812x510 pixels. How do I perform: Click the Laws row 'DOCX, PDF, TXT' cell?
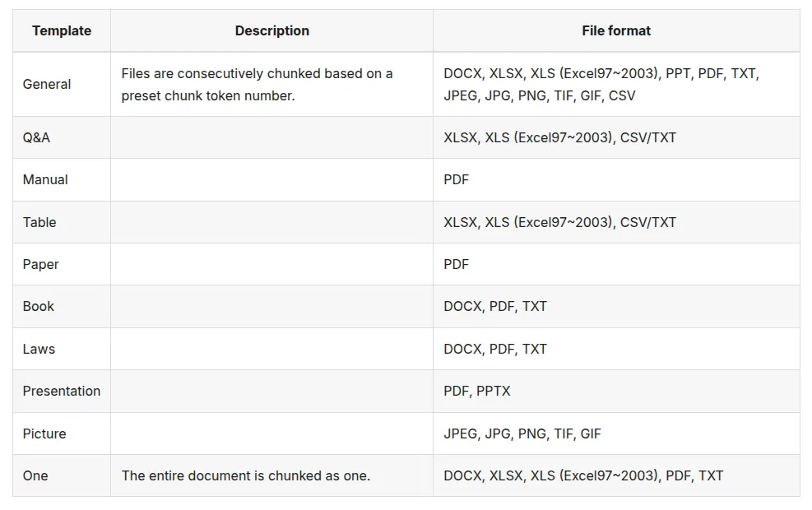(616, 349)
